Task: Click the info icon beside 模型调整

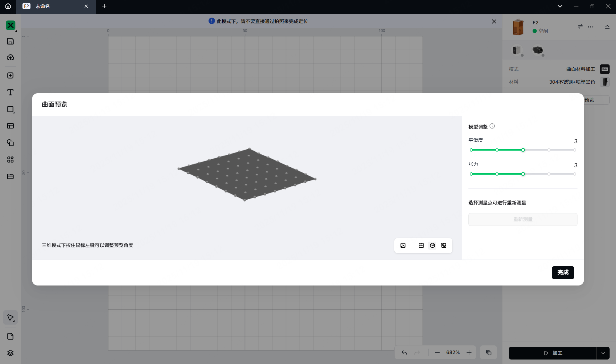Action: [x=492, y=126]
